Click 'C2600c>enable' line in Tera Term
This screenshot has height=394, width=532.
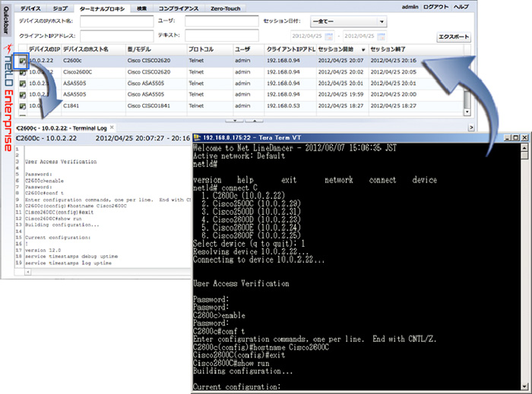[x=219, y=315]
